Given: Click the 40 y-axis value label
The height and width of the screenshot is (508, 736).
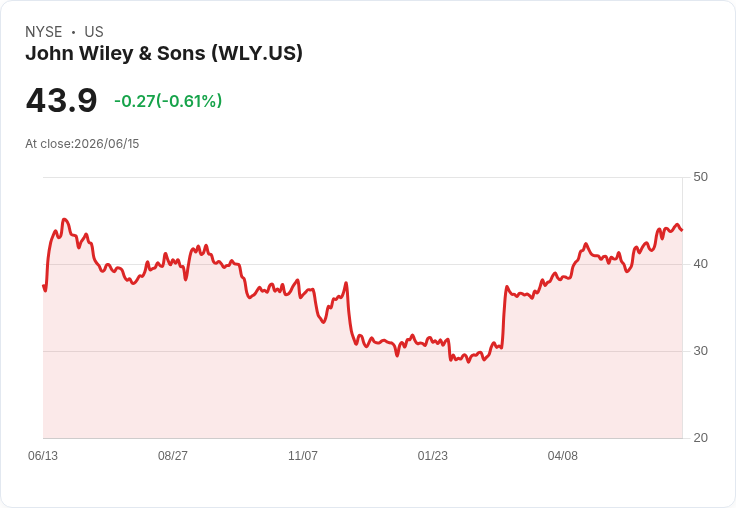Looking at the screenshot, I should click(700, 264).
